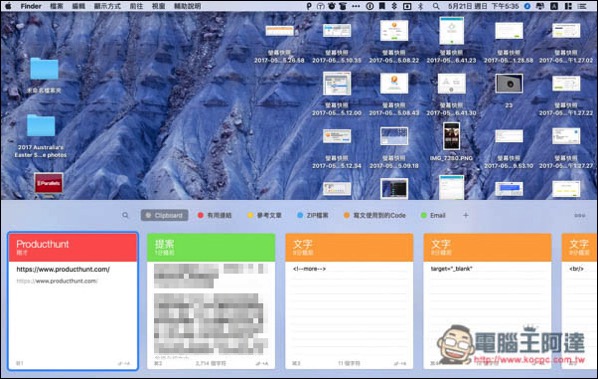598x379 pixels.
Task: Select screenshot file ending 5.08.43
Action: tap(394, 95)
